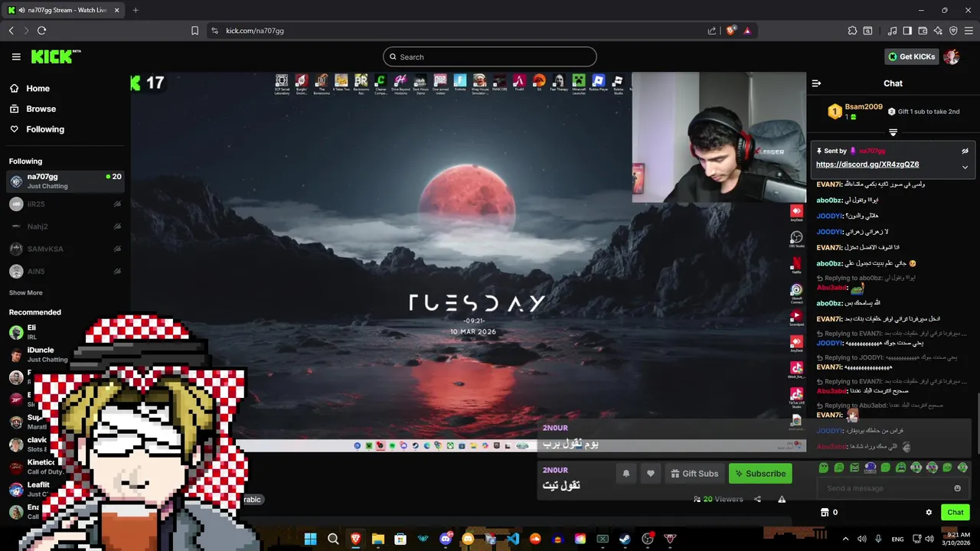Bookmark this page

point(194,31)
